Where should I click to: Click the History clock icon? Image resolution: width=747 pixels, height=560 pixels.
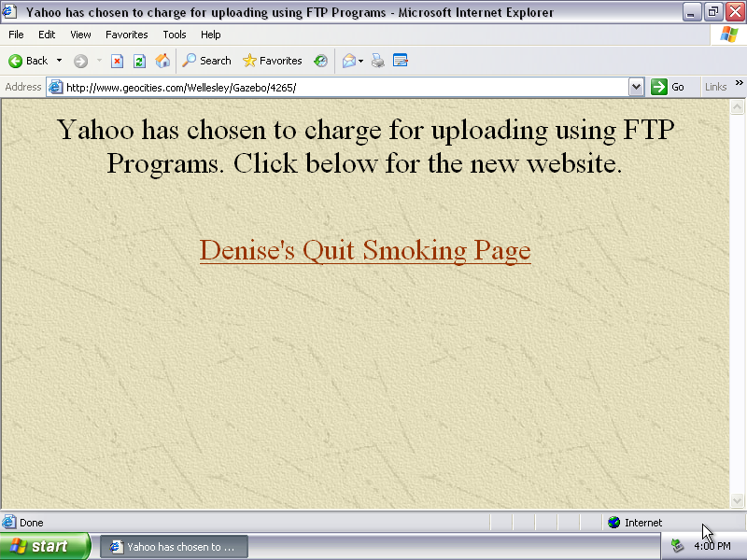point(320,61)
